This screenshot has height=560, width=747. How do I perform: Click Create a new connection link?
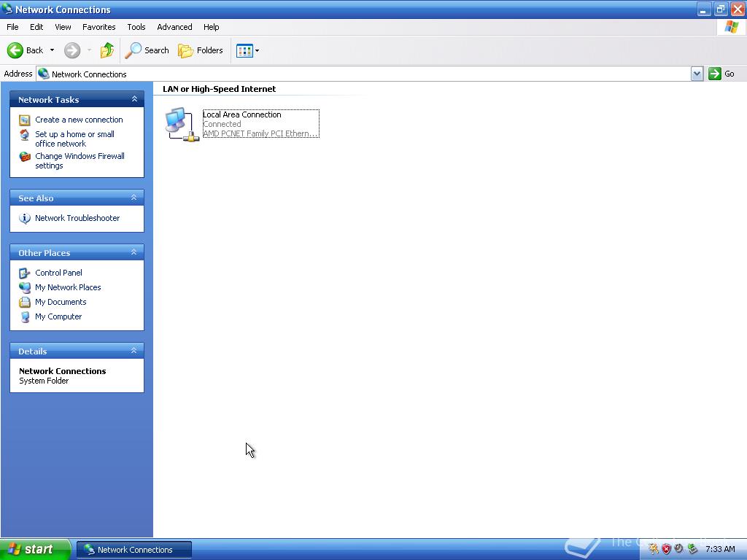tap(79, 120)
